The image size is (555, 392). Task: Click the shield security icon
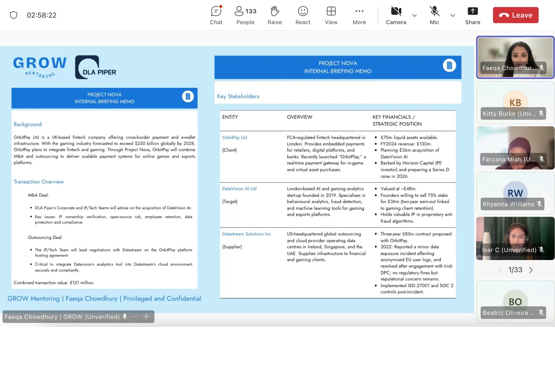14,15
